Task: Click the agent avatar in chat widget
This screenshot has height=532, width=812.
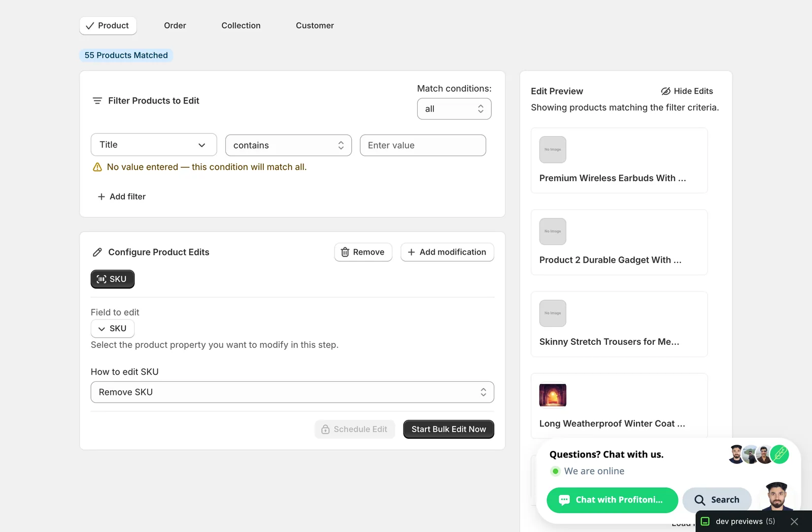Action: [777, 497]
